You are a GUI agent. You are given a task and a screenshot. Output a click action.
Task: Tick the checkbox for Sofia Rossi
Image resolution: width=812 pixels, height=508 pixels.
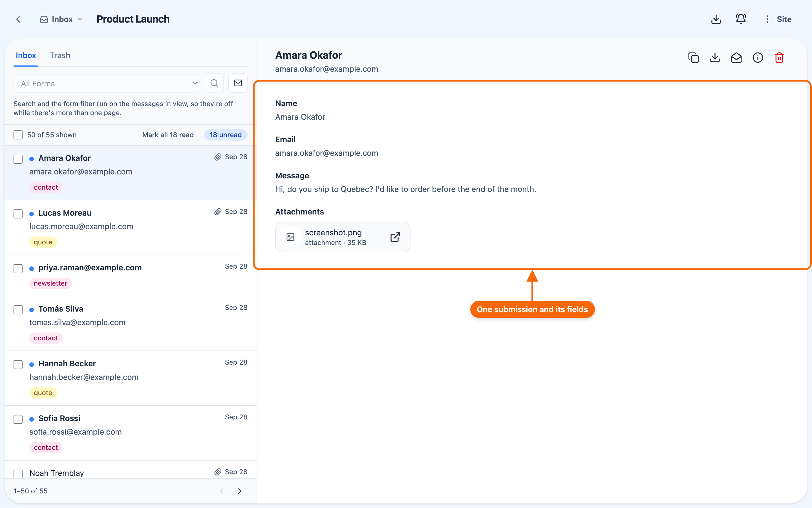click(x=18, y=419)
